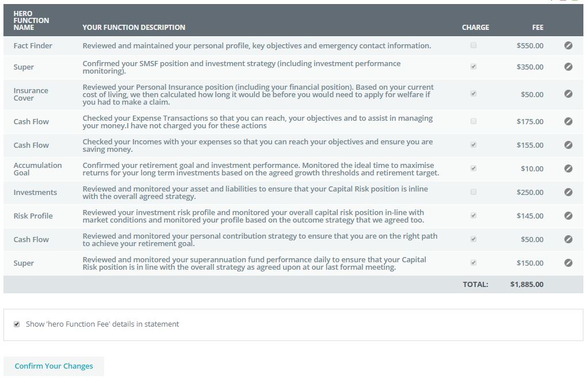Check the charge box for $175.00 Cash Flow
The width and height of the screenshot is (588, 379).
[474, 121]
